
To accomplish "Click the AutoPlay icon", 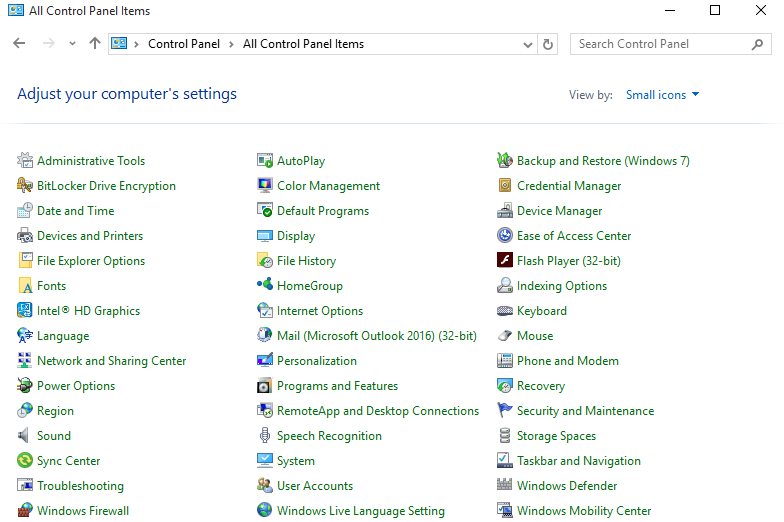I will click(264, 160).
